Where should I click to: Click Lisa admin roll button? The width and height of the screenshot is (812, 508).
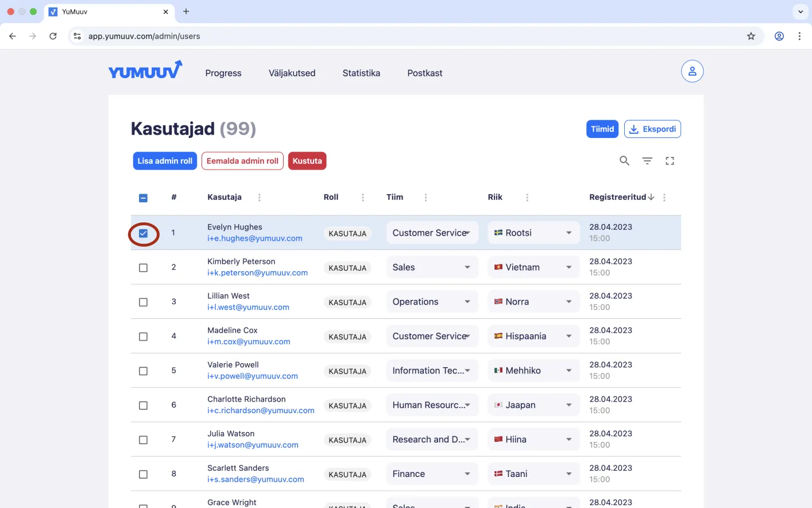(165, 161)
